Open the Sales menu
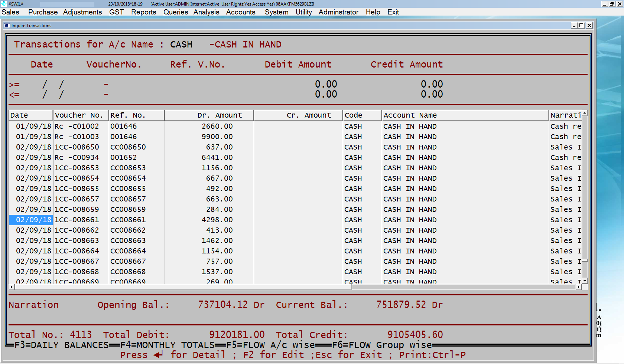 [x=10, y=12]
